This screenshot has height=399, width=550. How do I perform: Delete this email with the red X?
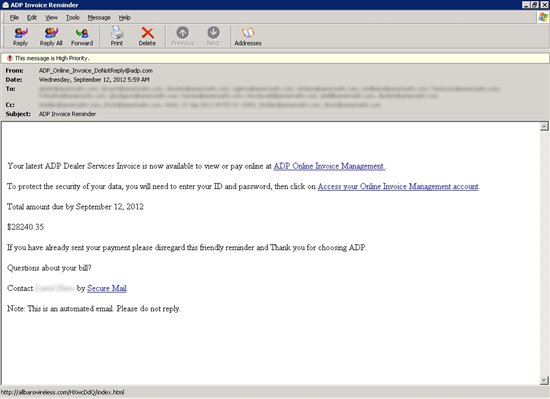[147, 36]
